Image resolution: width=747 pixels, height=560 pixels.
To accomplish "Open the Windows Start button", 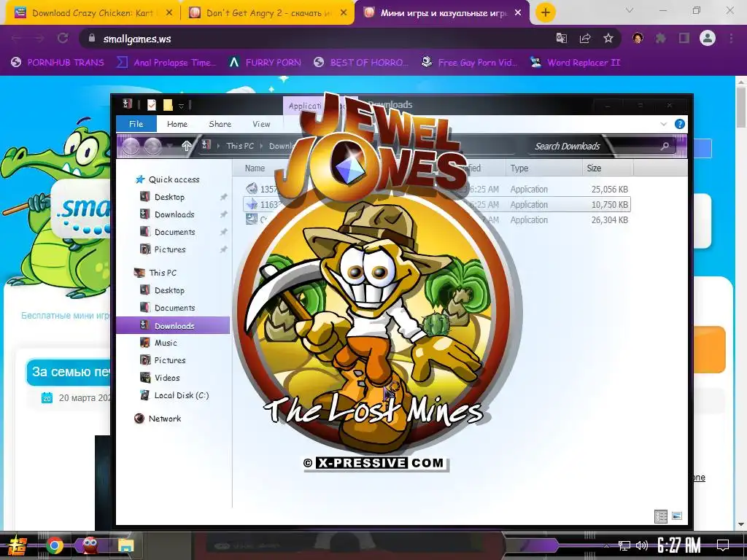I will click(x=18, y=545).
